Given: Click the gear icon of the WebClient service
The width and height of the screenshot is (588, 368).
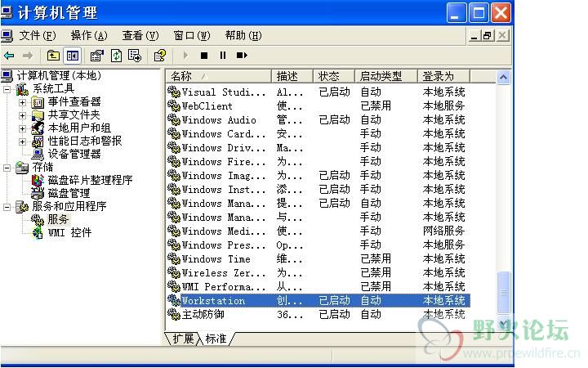Looking at the screenshot, I should click(174, 105).
